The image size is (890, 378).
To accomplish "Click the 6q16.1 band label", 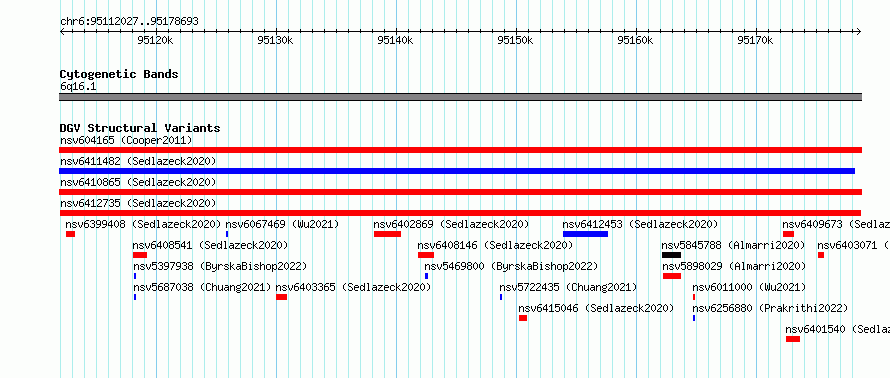I will tap(78, 86).
